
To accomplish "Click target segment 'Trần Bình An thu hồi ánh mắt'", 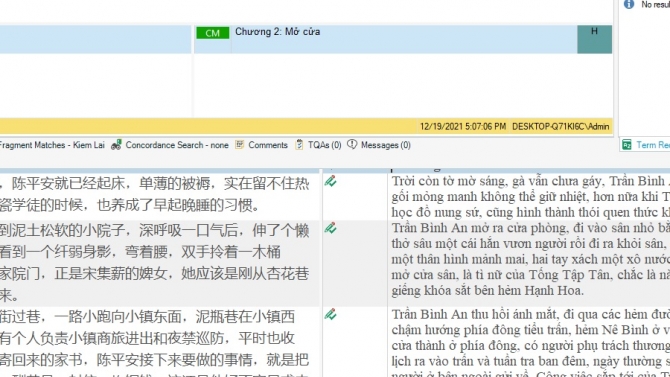I will tap(530, 342).
